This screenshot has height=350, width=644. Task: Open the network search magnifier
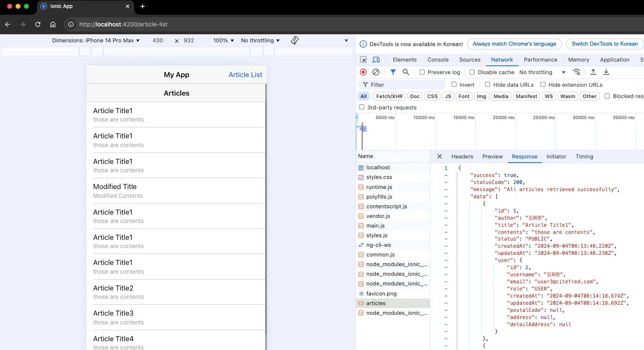point(406,72)
